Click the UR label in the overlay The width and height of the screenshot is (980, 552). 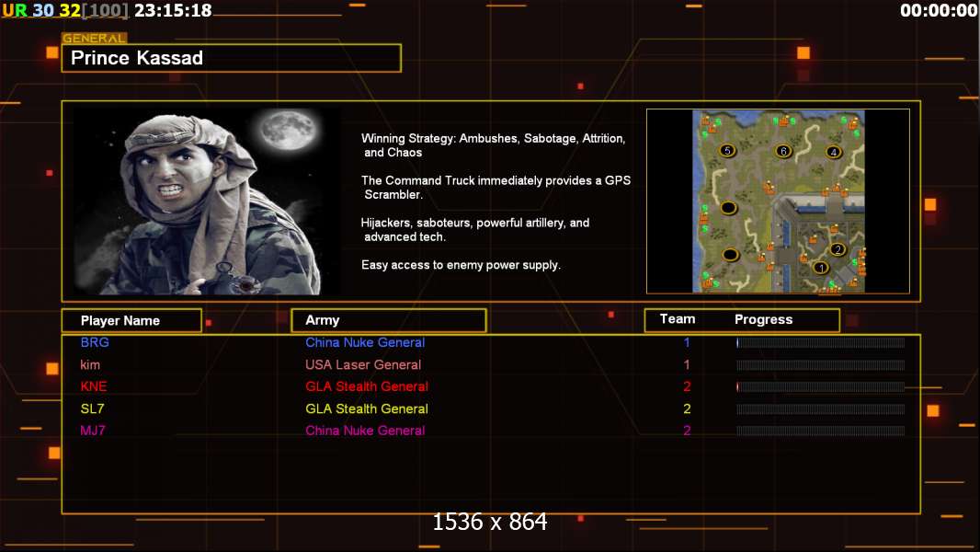[15, 11]
